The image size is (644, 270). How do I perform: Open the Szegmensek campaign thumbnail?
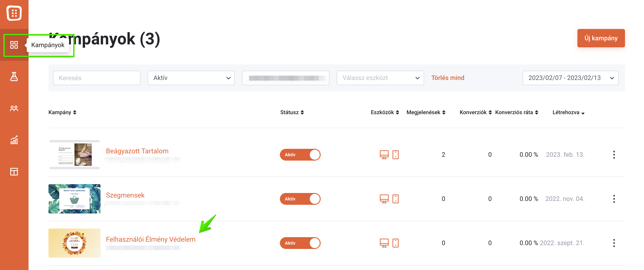(x=74, y=199)
